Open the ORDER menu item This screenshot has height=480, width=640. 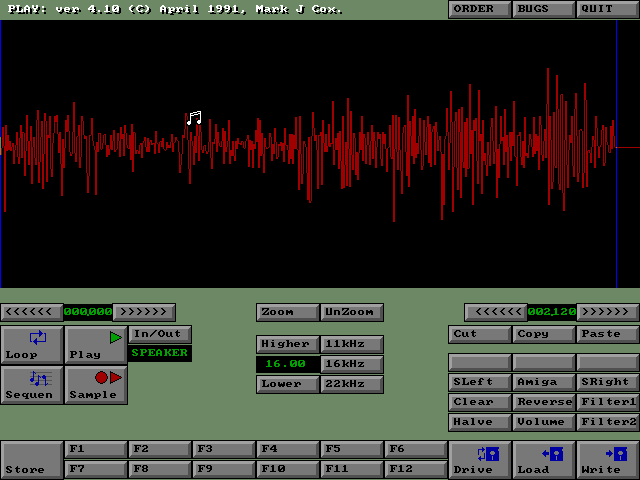pos(479,9)
